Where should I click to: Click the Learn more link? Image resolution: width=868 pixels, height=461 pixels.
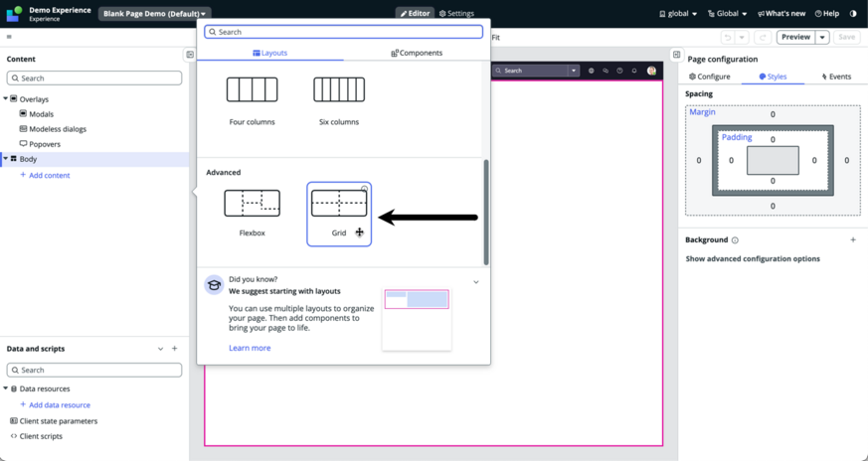pyautogui.click(x=250, y=348)
